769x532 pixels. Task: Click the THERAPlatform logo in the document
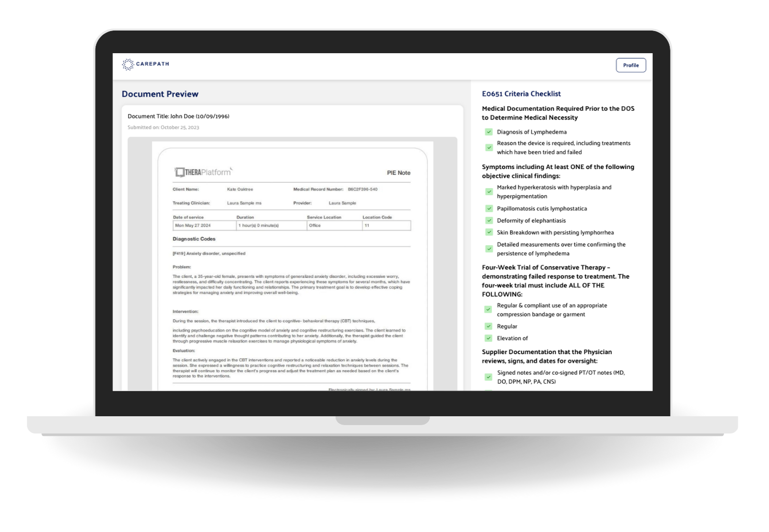pos(203,172)
